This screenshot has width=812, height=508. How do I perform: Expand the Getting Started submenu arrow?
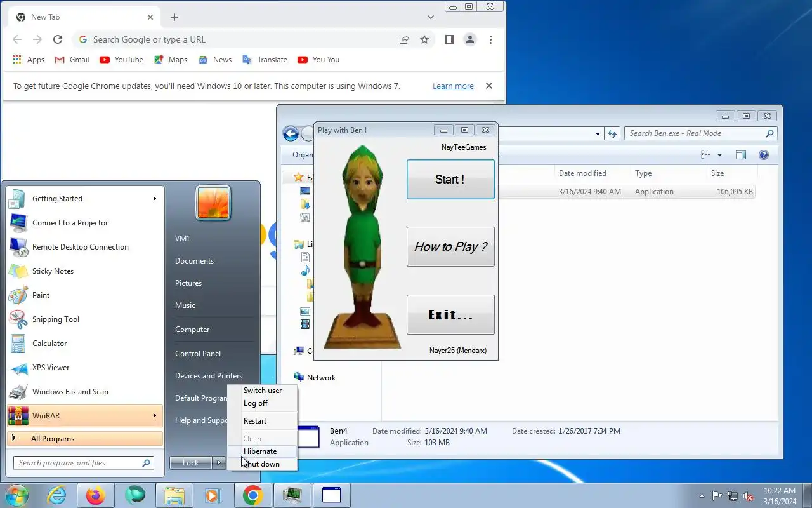pyautogui.click(x=154, y=199)
